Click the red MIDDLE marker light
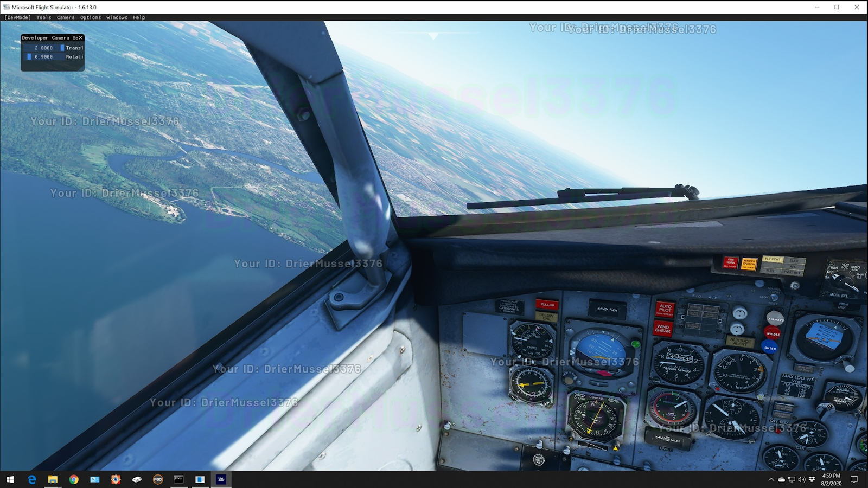The height and width of the screenshot is (488, 868). pos(773,333)
